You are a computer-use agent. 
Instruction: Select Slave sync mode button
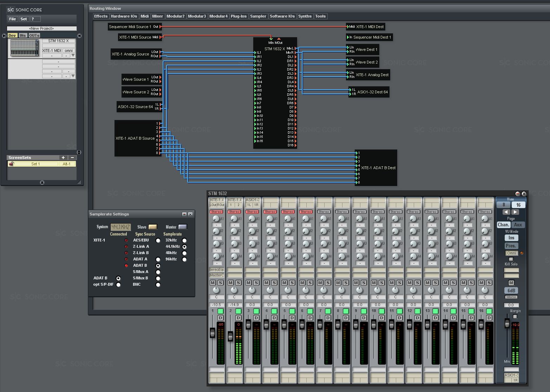pyautogui.click(x=153, y=227)
